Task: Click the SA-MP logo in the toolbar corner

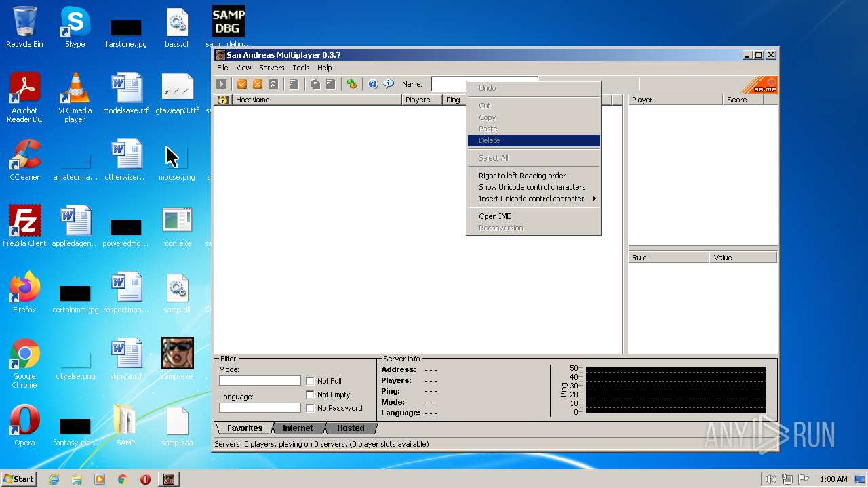Action: pos(759,85)
